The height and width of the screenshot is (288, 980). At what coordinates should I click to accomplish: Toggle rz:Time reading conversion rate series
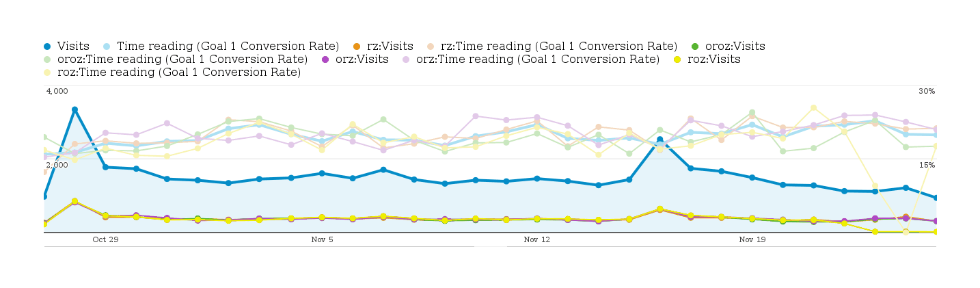[x=558, y=47]
